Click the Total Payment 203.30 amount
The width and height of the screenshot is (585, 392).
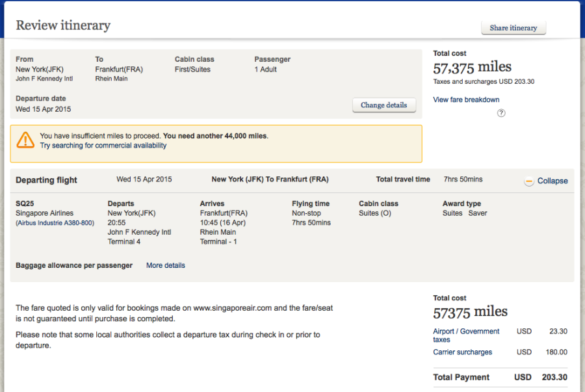point(553,377)
